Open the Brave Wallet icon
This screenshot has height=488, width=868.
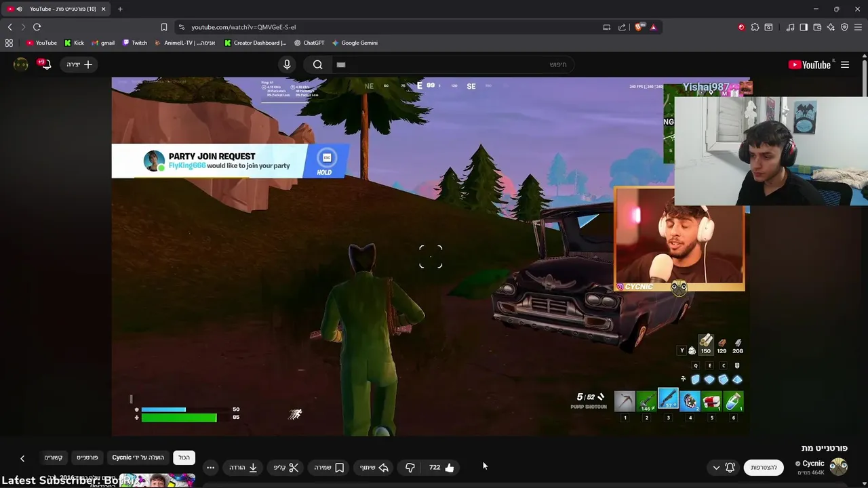817,27
